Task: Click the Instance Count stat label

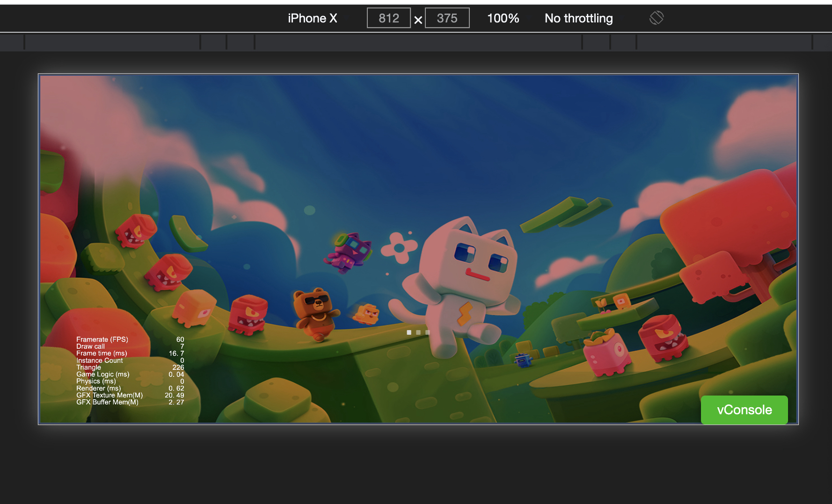Action: 99,360
